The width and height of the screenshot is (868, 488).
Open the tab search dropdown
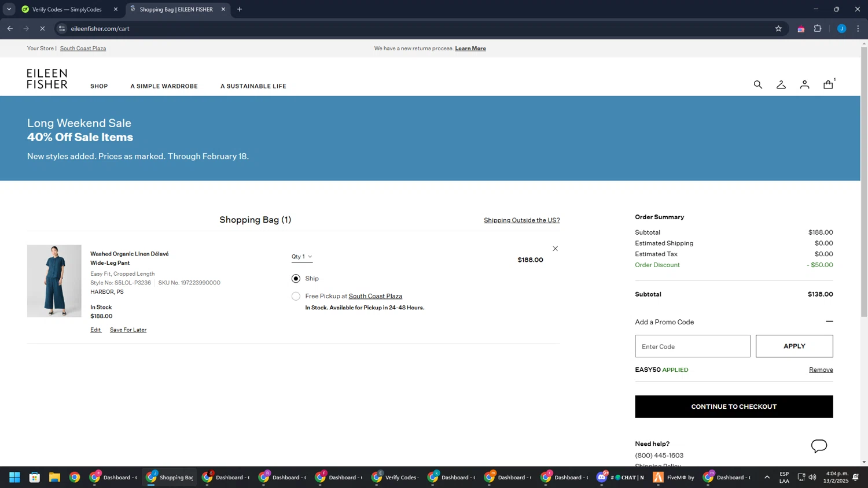[9, 9]
